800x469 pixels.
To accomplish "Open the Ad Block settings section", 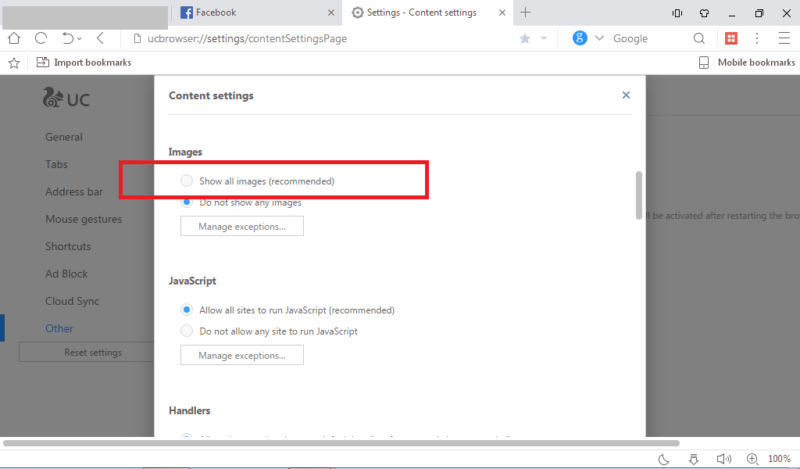I will (x=66, y=274).
